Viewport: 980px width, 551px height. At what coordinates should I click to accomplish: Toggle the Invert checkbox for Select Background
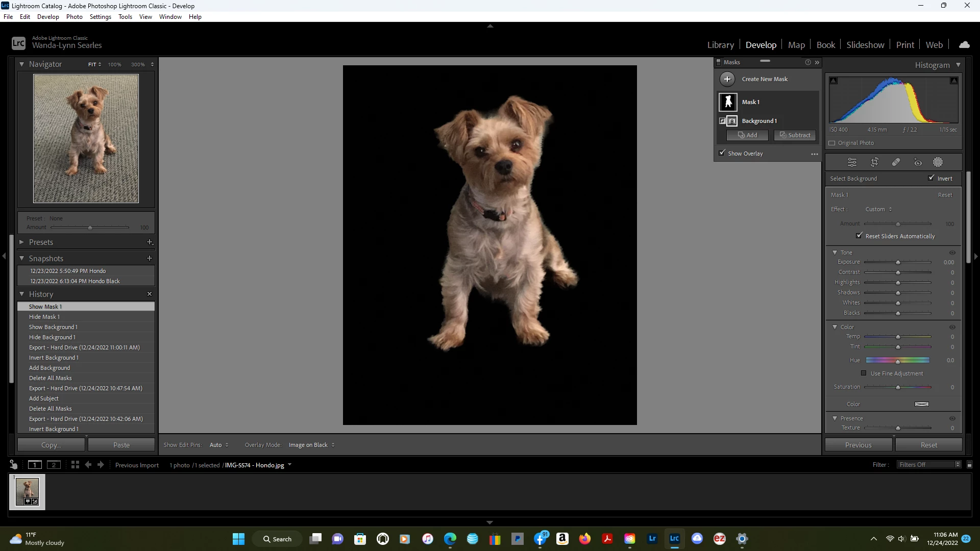point(931,178)
